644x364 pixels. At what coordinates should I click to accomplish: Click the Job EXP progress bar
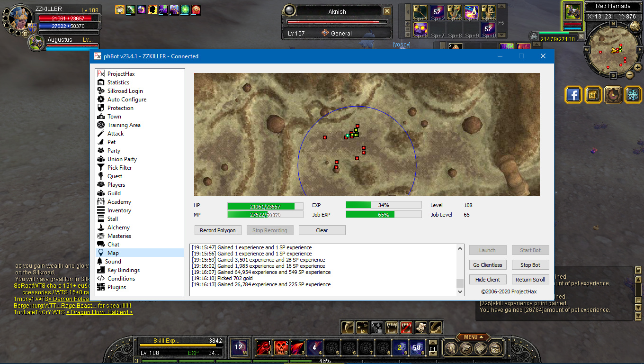click(x=383, y=215)
